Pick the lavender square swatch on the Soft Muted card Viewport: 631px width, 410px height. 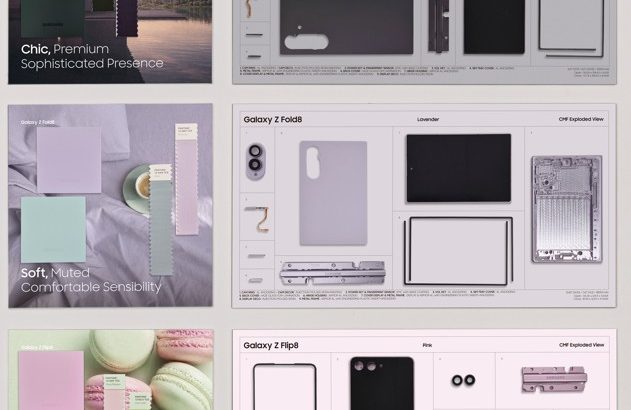pyautogui.click(x=69, y=160)
